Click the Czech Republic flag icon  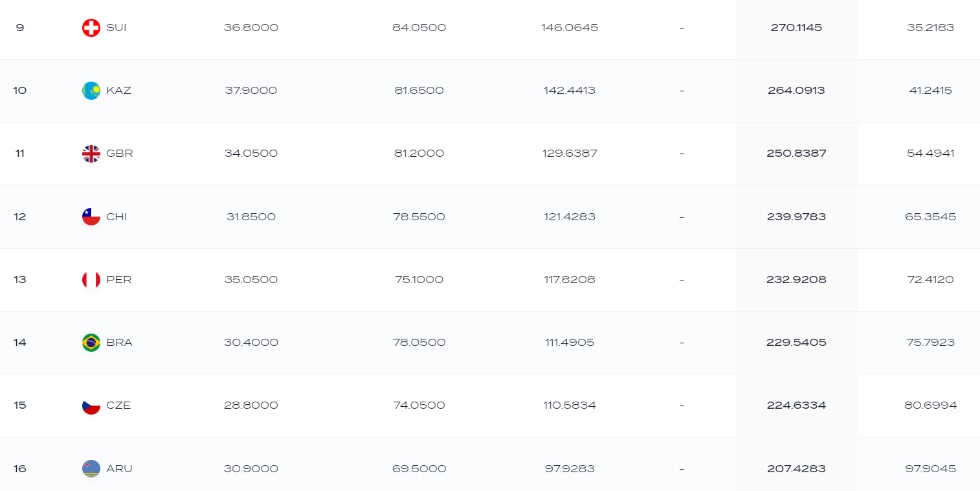pos(91,405)
